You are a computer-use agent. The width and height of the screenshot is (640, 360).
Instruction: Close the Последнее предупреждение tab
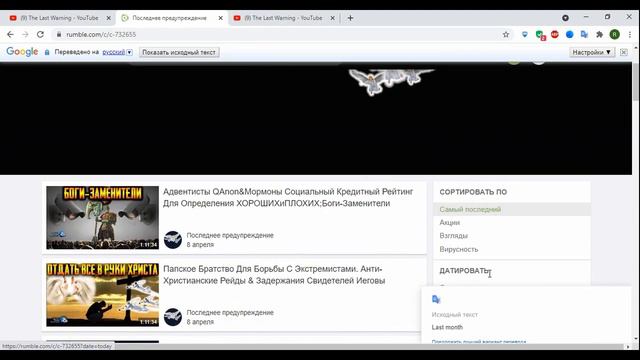[x=220, y=18]
